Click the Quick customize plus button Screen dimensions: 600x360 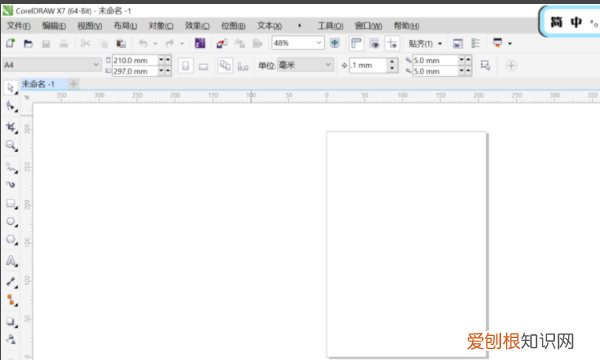coord(511,65)
